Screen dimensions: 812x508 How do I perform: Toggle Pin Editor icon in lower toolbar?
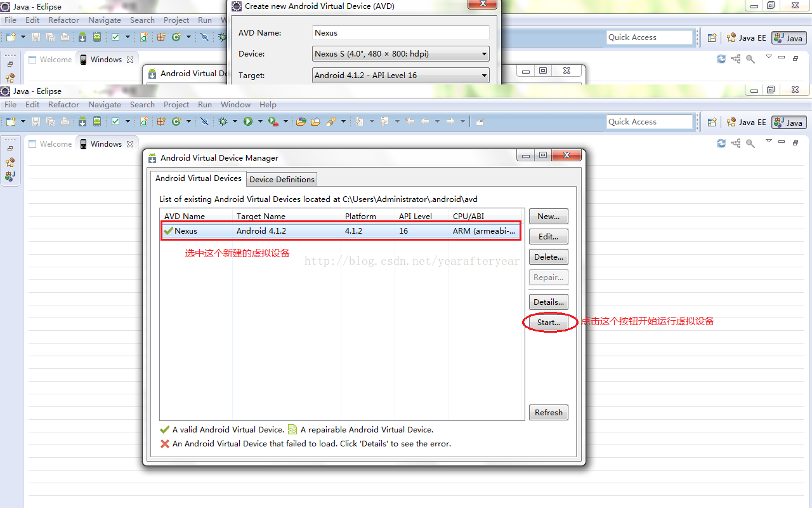480,121
